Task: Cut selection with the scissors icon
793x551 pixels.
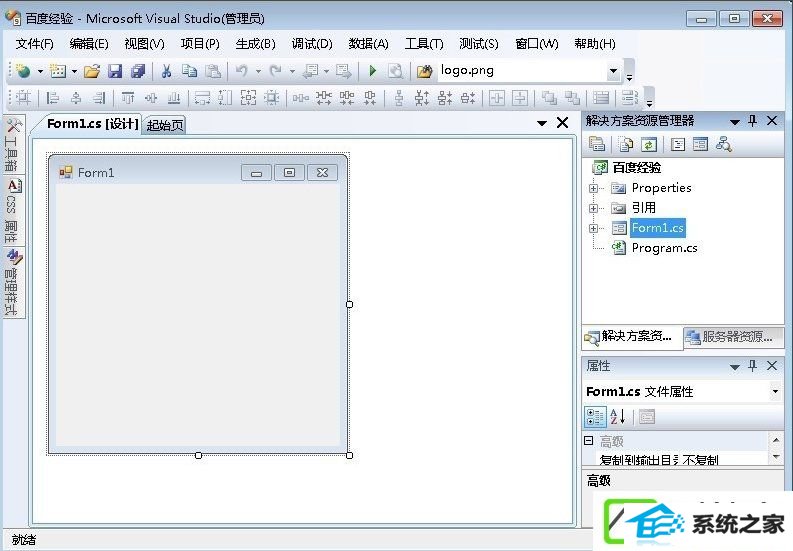Action: pyautogui.click(x=166, y=71)
